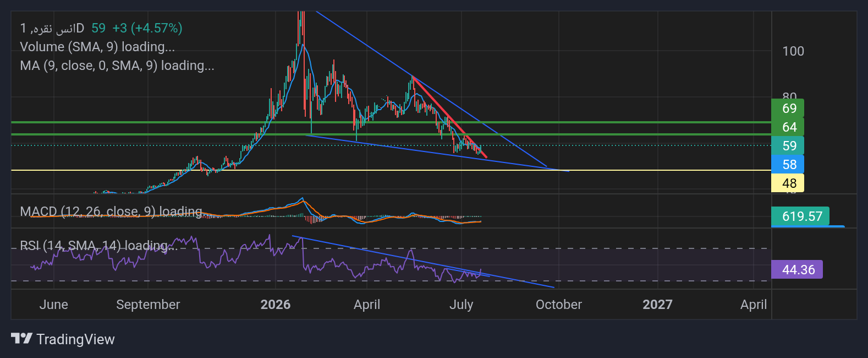The height and width of the screenshot is (358, 868).
Task: Select the blue trendline on RSI pane
Action: pyautogui.click(x=423, y=262)
